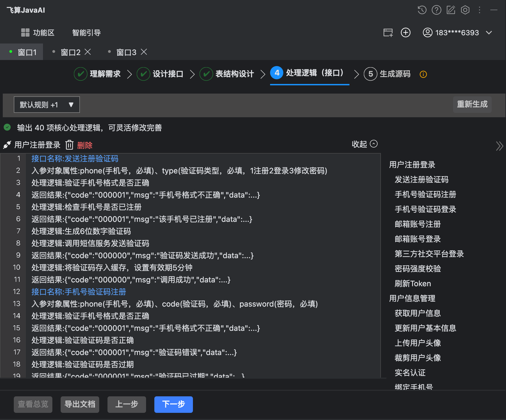Click the blue 下一步 button
This screenshot has width=506, height=420.
(174, 404)
